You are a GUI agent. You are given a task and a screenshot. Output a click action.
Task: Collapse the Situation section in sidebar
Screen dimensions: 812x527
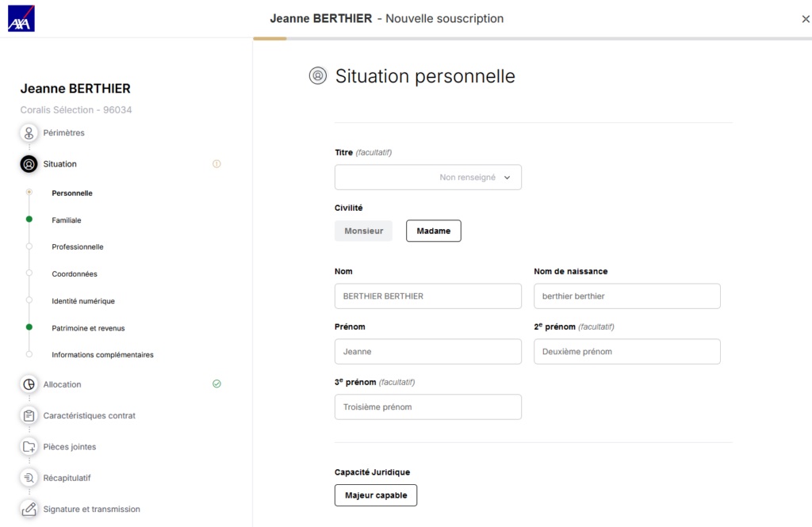pos(60,164)
